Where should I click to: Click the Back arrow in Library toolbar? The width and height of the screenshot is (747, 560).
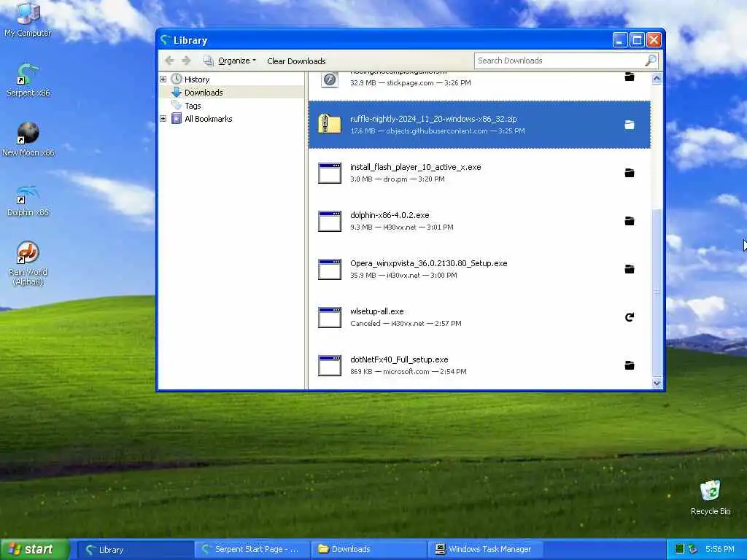[169, 61]
